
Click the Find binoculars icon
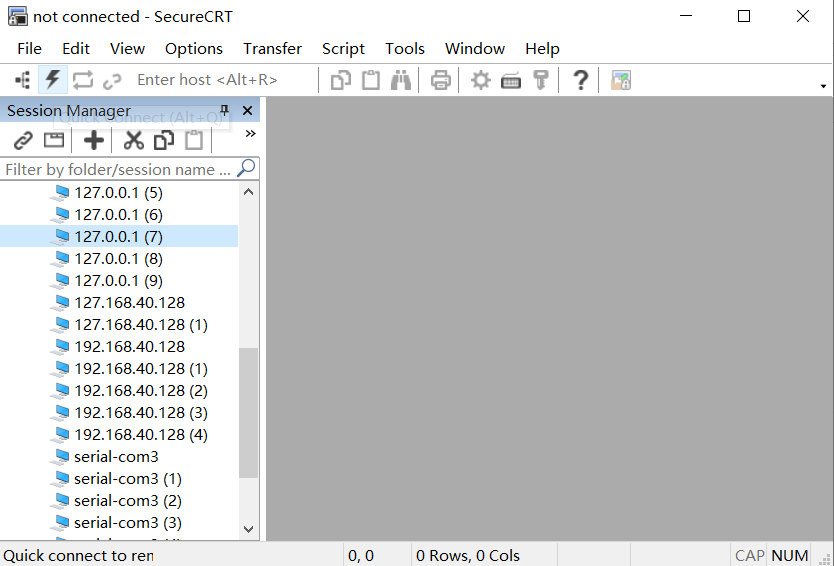(x=401, y=80)
